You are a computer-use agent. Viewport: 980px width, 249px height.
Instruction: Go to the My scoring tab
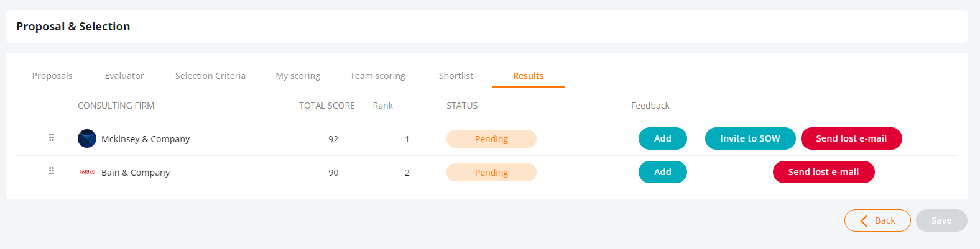[x=298, y=76]
